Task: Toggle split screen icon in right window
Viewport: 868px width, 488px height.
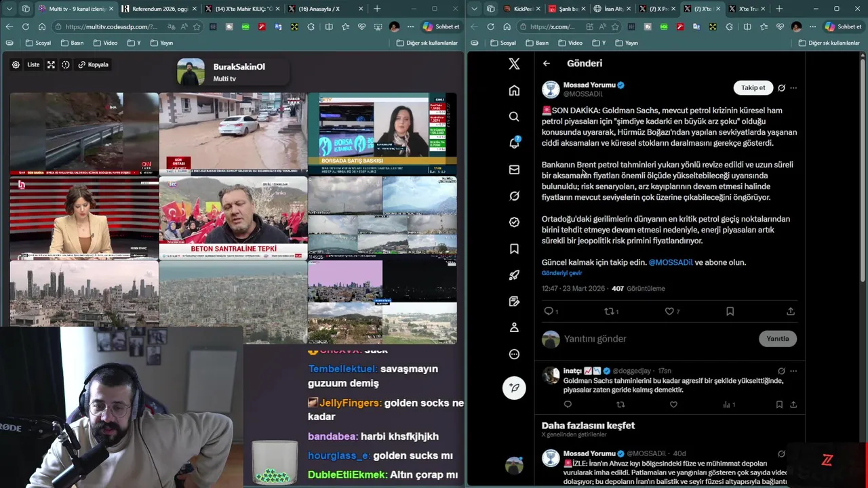Action: (747, 26)
